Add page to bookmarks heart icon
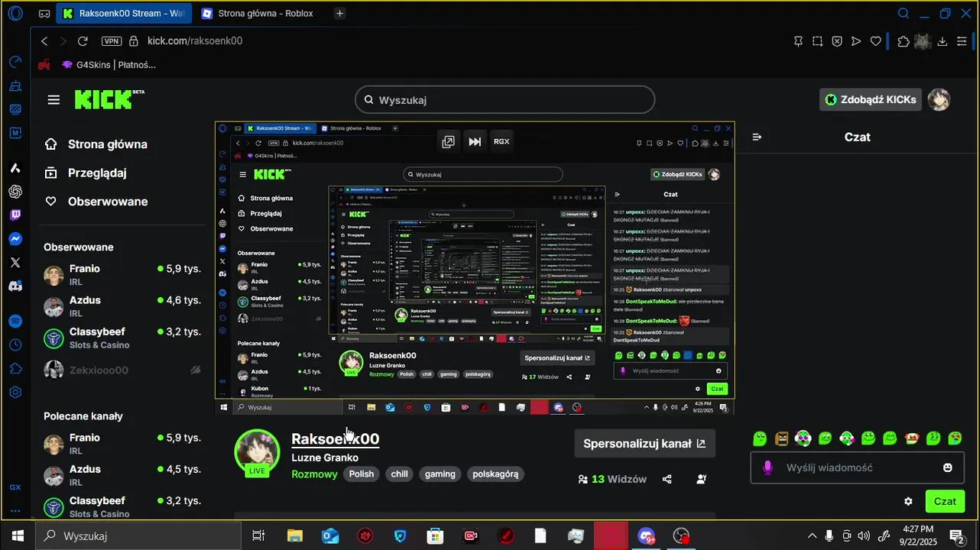980x550 pixels. [x=876, y=41]
